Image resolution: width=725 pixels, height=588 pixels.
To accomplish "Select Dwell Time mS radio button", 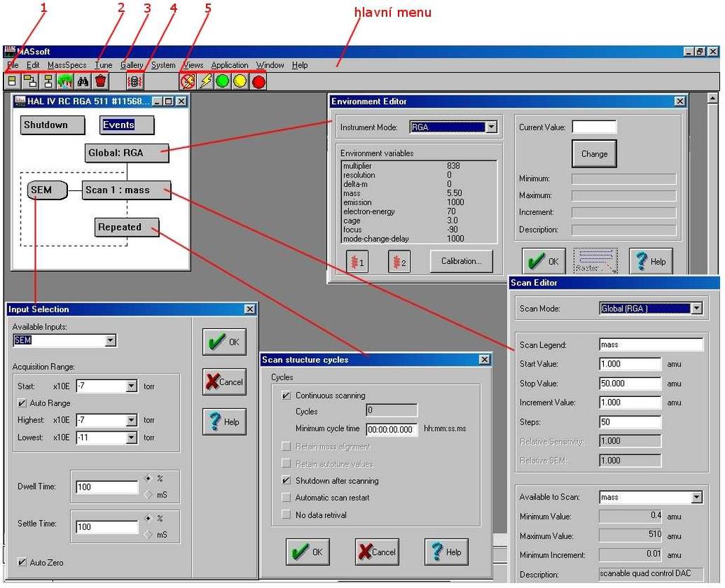I will tap(148, 495).
